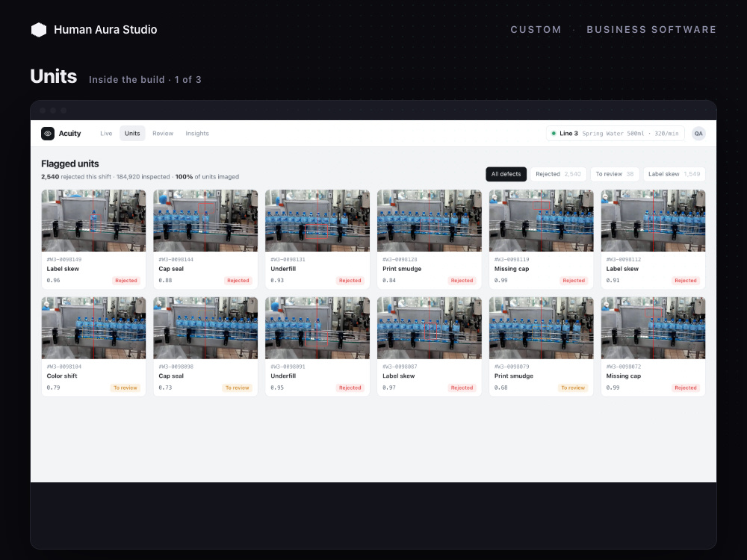Click the Missing cap title on #W3-0098119
The image size is (747, 560).
click(x=512, y=269)
